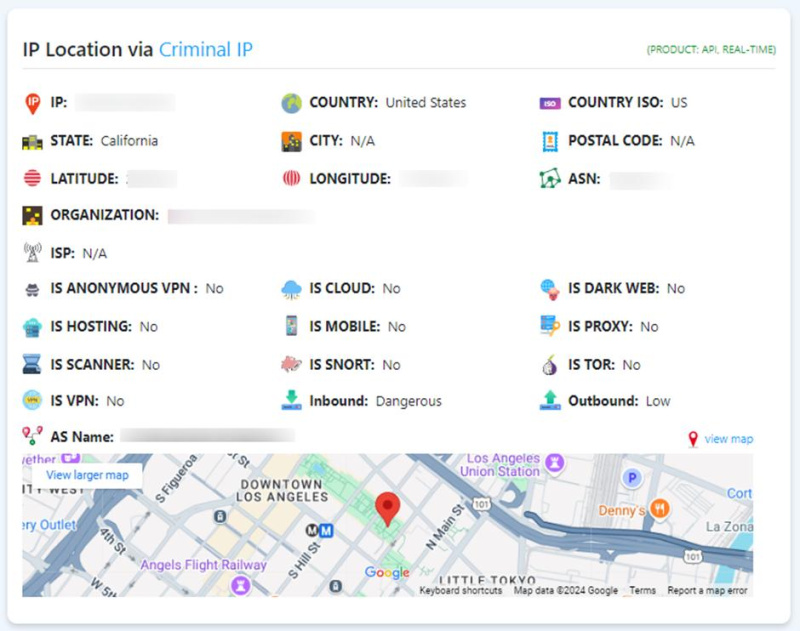The height and width of the screenshot is (631, 800).
Task: Open the Criminal IP link in heading
Action: tap(206, 49)
